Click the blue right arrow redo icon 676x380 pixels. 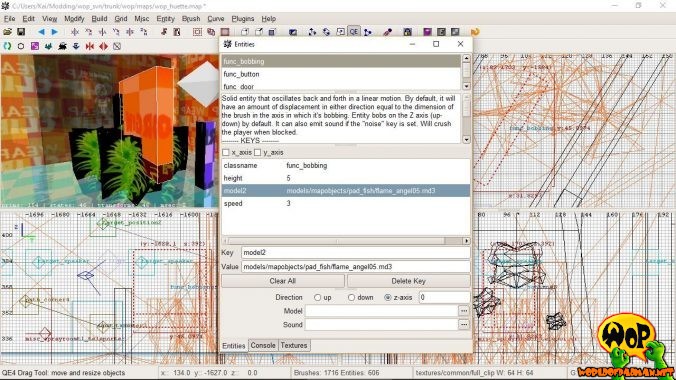point(54,32)
